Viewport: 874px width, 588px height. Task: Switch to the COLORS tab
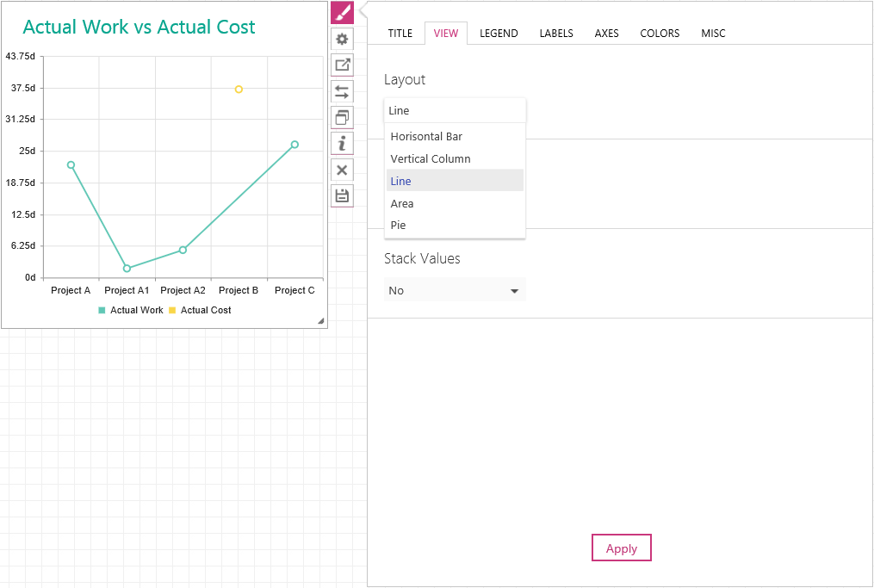(x=660, y=34)
